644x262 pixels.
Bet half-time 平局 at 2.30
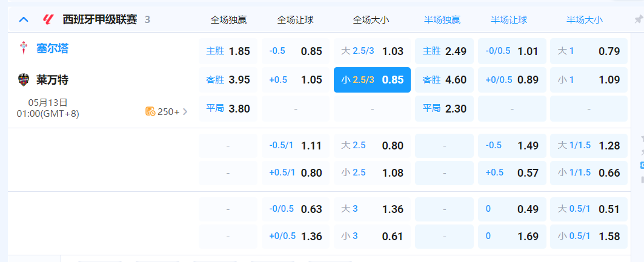click(x=445, y=109)
